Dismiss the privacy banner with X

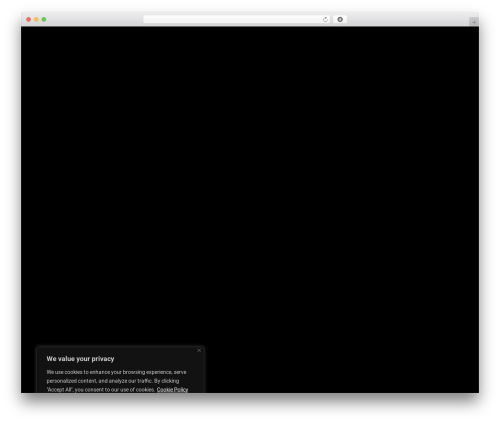pos(199,350)
